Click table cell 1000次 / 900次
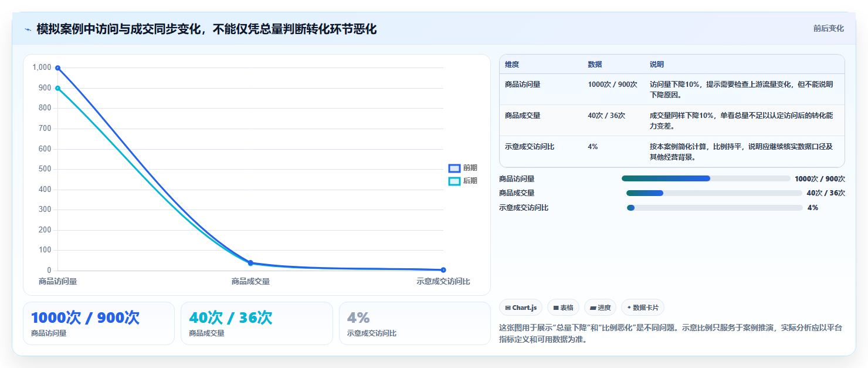The width and height of the screenshot is (868, 368). pyautogui.click(x=612, y=85)
